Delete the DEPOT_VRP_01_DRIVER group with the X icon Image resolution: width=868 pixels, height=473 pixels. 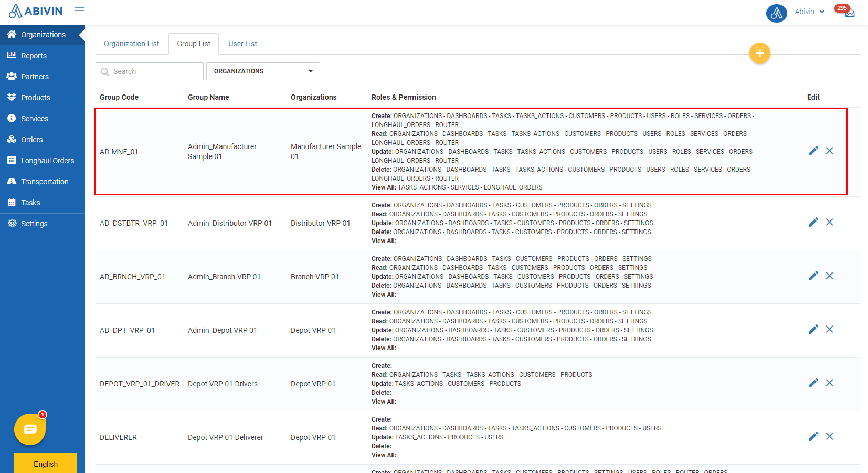click(x=829, y=383)
